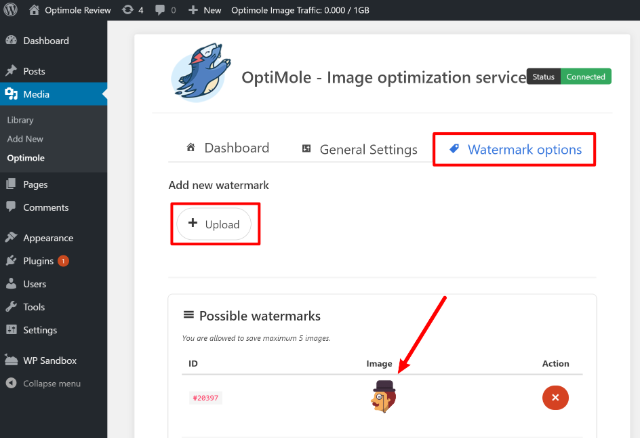This screenshot has height=438, width=640.
Task: Click the tag icon of Watermark options
Action: tap(454, 149)
